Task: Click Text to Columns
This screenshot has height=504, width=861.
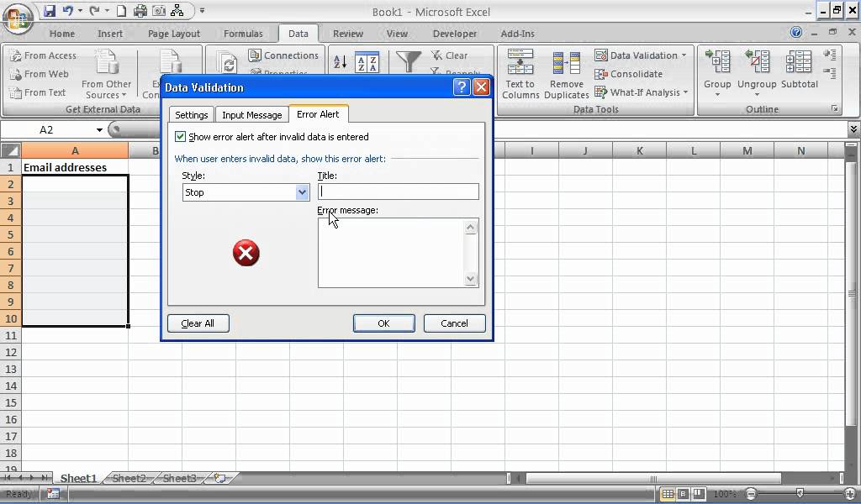Action: coord(520,74)
